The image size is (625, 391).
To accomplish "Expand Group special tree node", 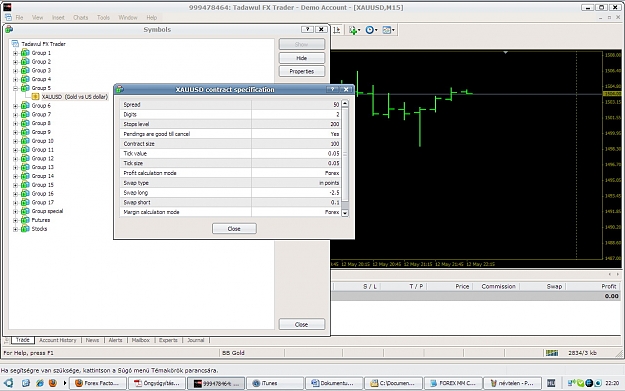I will pyautogui.click(x=15, y=211).
